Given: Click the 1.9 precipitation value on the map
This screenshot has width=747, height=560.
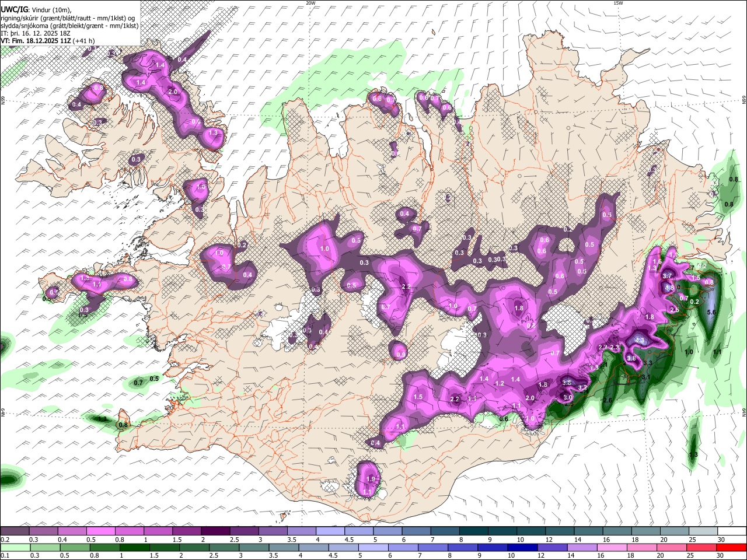Looking at the screenshot, I should pyautogui.click(x=371, y=479).
